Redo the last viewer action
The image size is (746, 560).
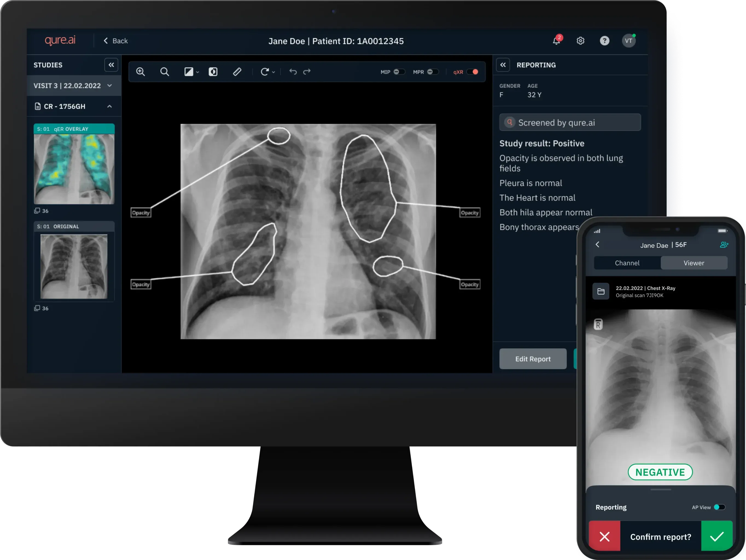pos(307,71)
